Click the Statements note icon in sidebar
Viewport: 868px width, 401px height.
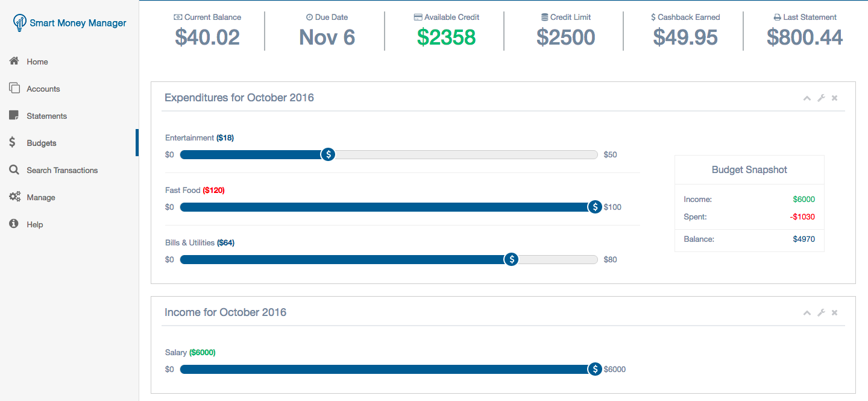point(14,115)
